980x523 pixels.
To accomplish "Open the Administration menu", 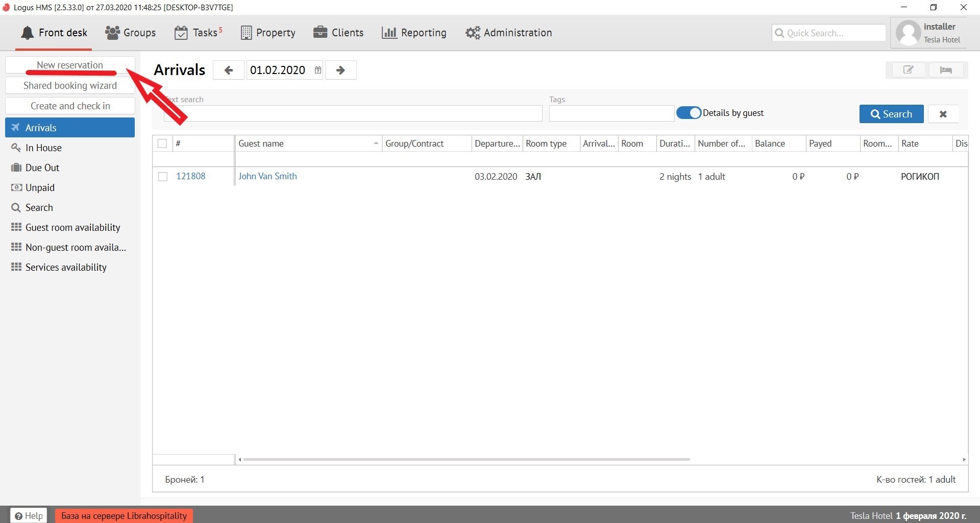I will click(x=508, y=33).
